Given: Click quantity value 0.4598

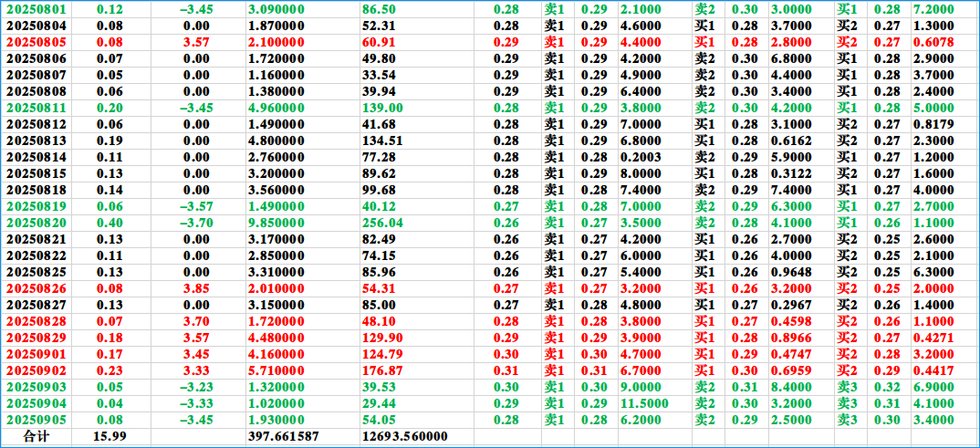Looking at the screenshot, I should [790, 321].
